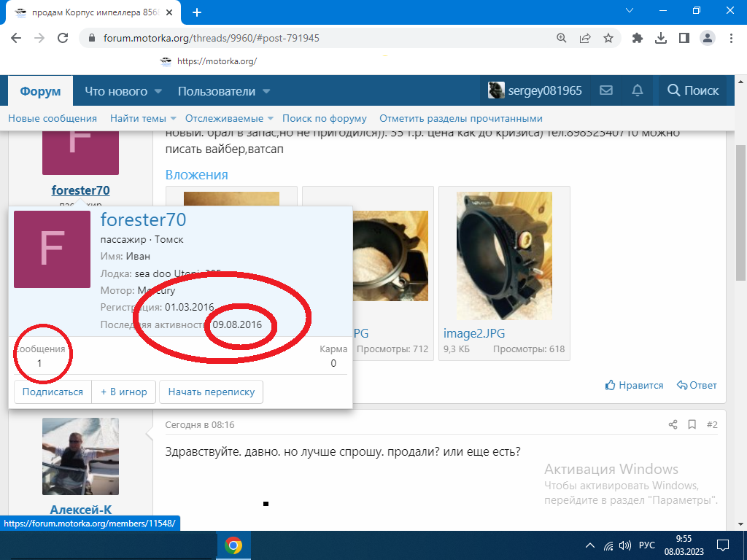
Task: Open a new browser tab
Action: (x=197, y=12)
